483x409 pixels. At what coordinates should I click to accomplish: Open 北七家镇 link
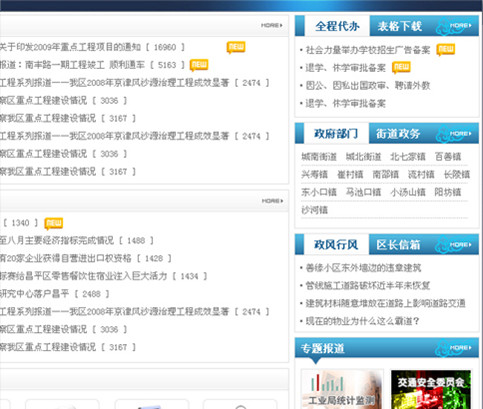pos(408,157)
